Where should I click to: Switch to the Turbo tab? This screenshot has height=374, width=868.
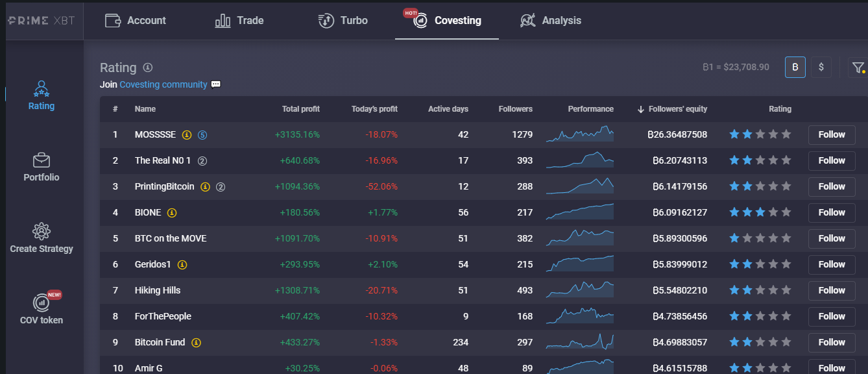(343, 20)
